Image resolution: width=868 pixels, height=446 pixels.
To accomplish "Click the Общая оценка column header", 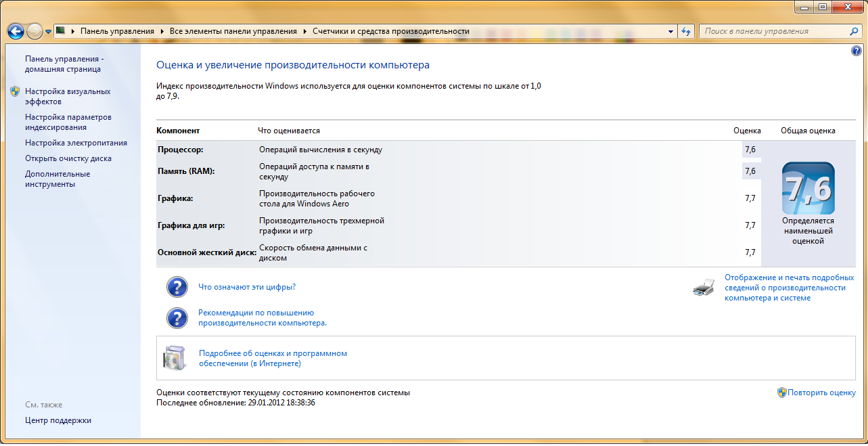I will click(808, 131).
